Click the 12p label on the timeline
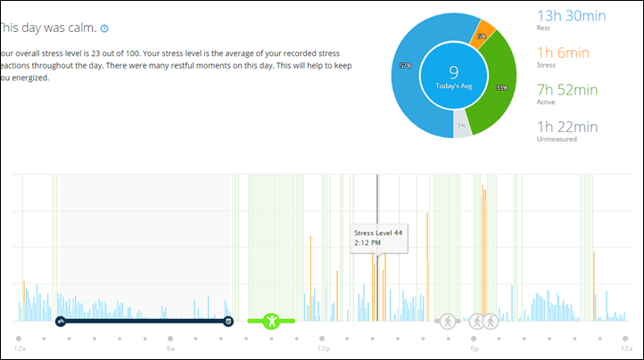Viewport: 644px width, 360px height. pyautogui.click(x=322, y=339)
